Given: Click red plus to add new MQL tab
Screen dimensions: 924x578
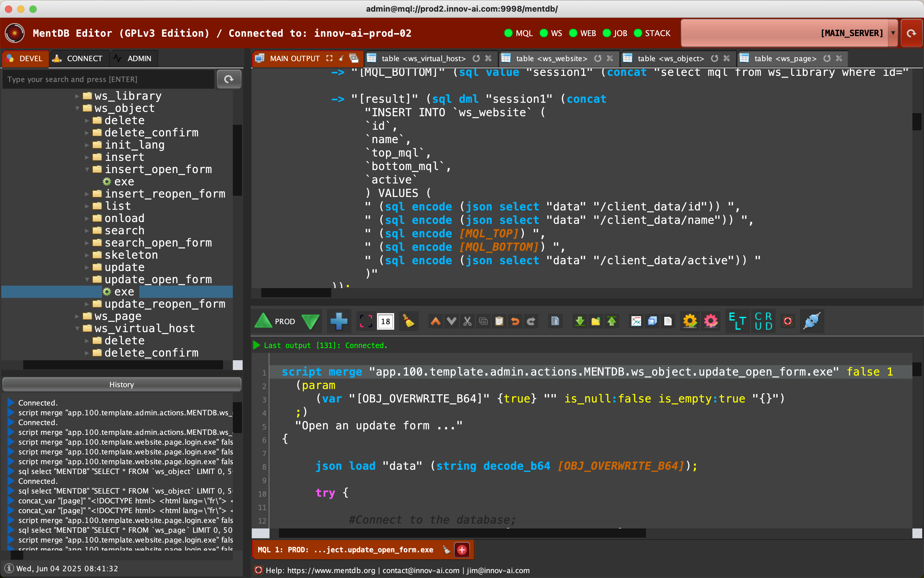Looking at the screenshot, I should pyautogui.click(x=462, y=550).
